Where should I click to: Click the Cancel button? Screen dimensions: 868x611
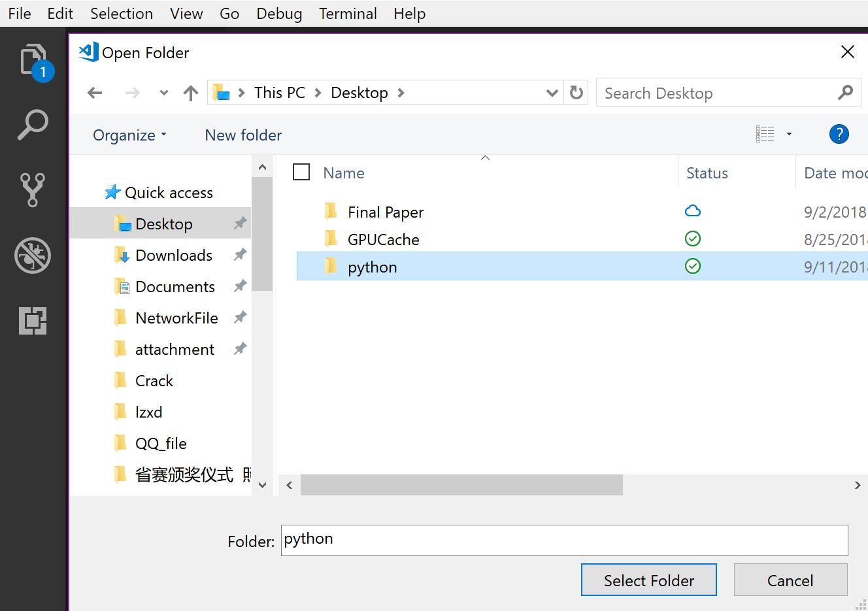791,580
